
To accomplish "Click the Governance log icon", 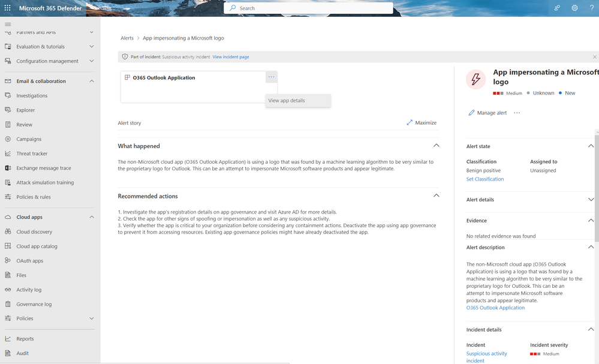I will [8, 305].
